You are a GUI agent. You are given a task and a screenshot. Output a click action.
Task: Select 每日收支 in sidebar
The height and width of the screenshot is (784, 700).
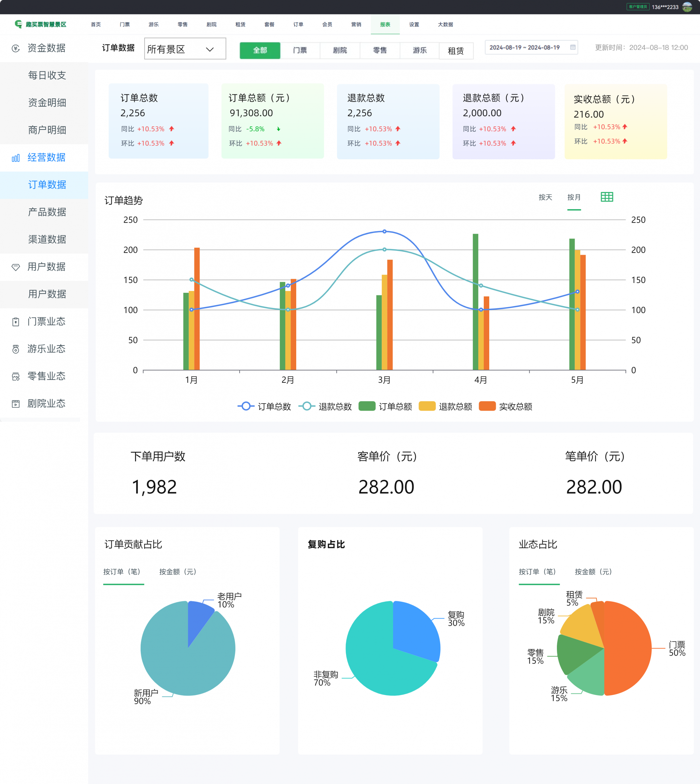point(47,75)
